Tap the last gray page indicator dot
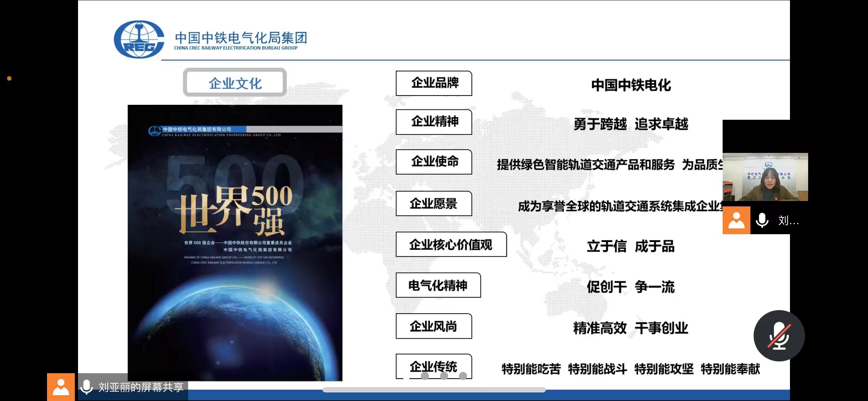 (463, 376)
